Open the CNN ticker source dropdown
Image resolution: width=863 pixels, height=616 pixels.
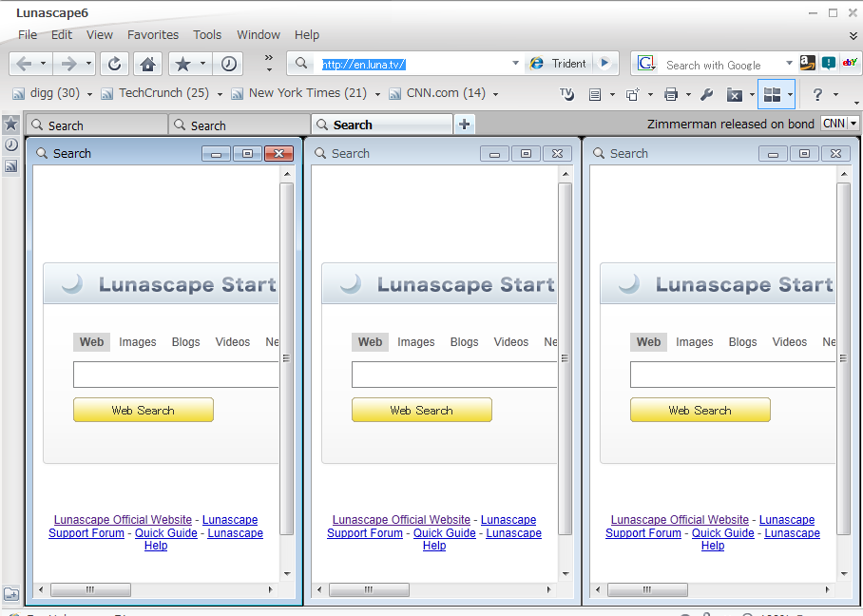pos(853,124)
